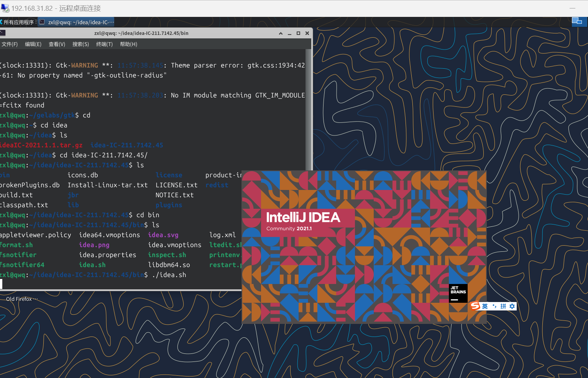Click classpath.txt in the terminal listing
The height and width of the screenshot is (378, 588).
24,205
